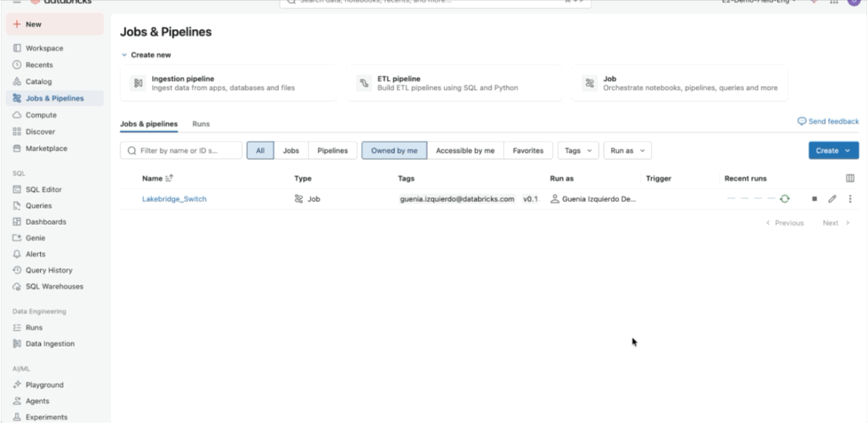
Task: Create a new Job card
Action: [680, 83]
